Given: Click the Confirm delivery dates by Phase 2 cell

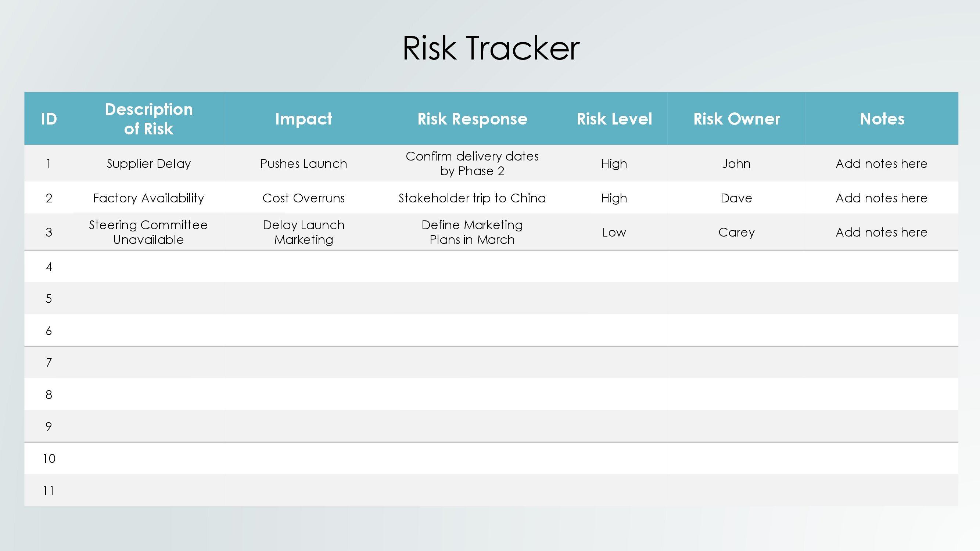Looking at the screenshot, I should pyautogui.click(x=472, y=163).
